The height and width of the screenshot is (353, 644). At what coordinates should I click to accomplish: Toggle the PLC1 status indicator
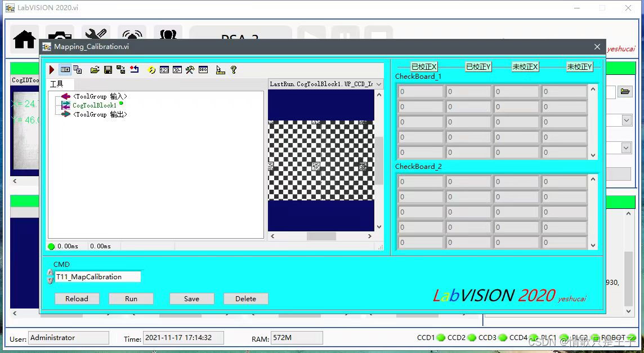[533, 338]
